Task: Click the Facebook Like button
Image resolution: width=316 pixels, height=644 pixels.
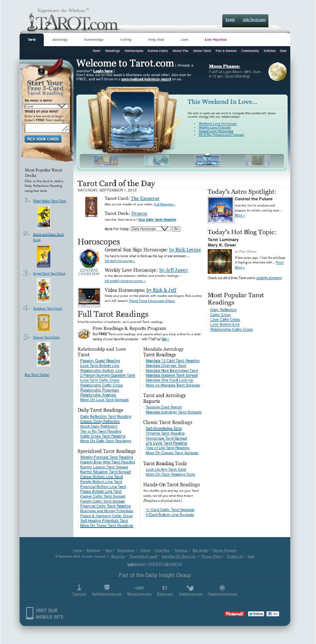Action: point(273,614)
